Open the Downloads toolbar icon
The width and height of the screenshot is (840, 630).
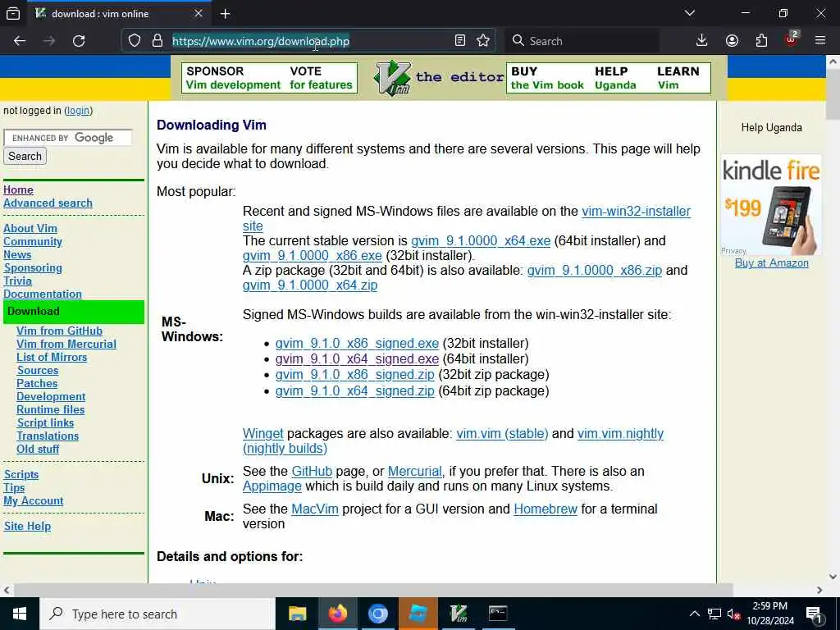click(x=701, y=41)
